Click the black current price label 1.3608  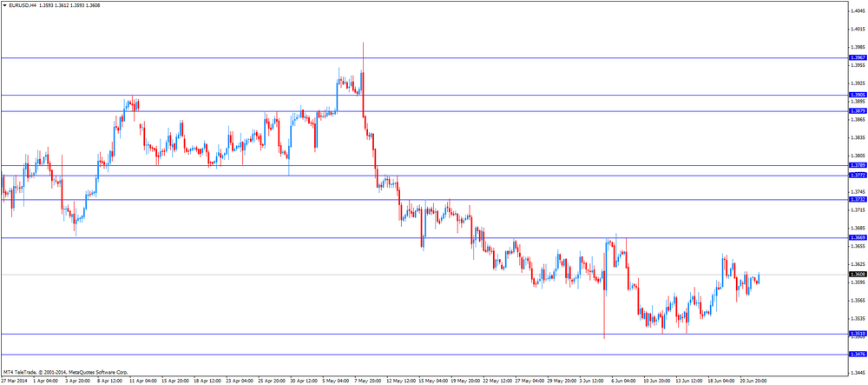point(858,275)
